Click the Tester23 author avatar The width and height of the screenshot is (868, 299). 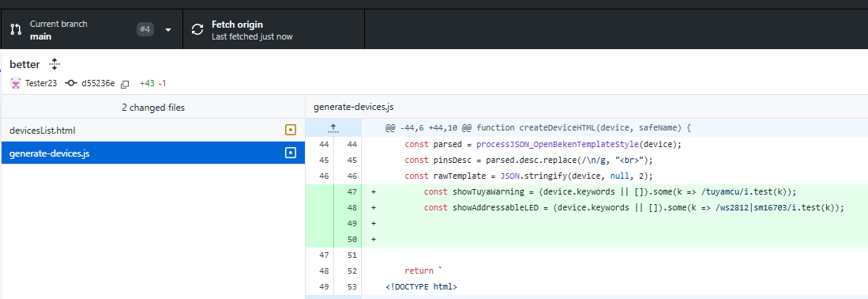tap(16, 83)
